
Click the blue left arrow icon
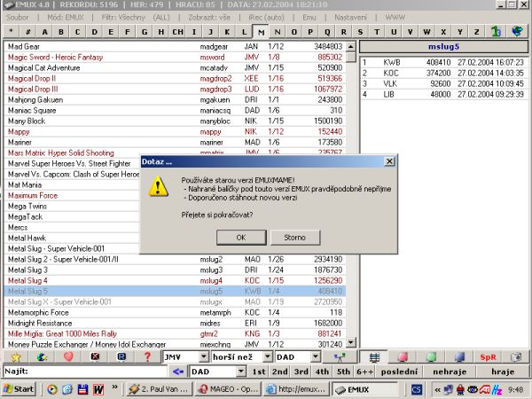click(178, 372)
